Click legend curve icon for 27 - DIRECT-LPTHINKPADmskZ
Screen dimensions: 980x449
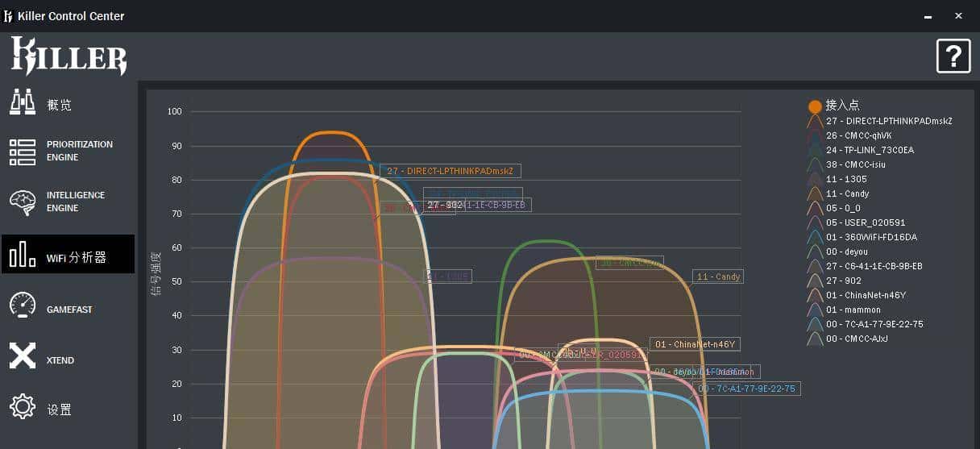(x=815, y=121)
